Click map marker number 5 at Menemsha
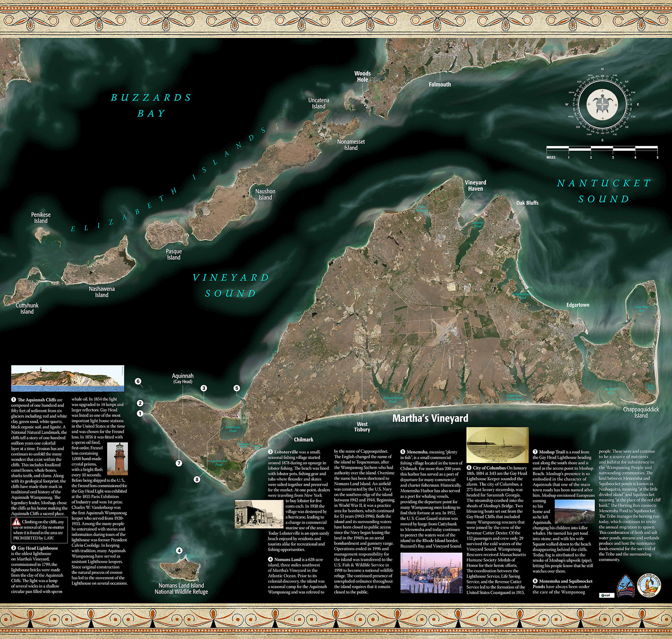Image resolution: width=672 pixels, height=639 pixels. (237, 388)
